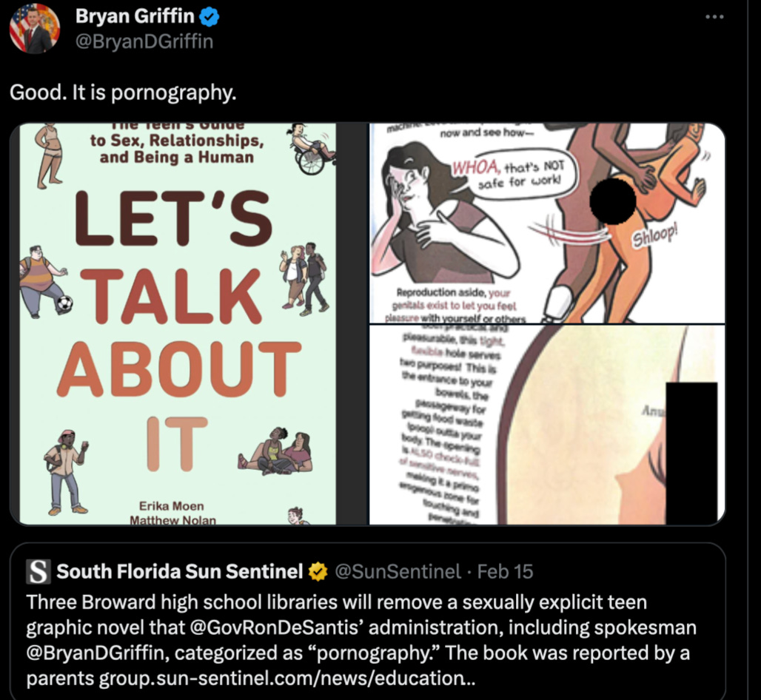
Task: Click the Feb 15 timestamp
Action: pos(505,572)
